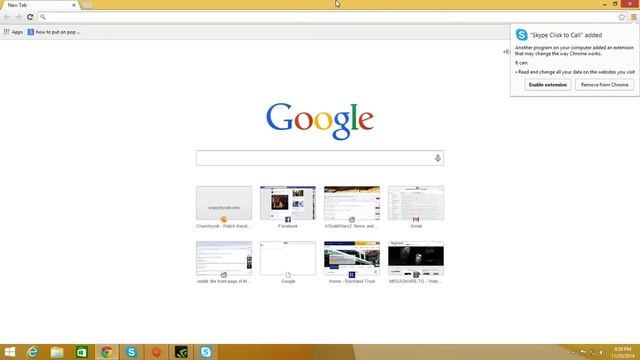The image size is (640, 360).
Task: Open the Apps bookmarks shortcut
Action: coord(13,32)
